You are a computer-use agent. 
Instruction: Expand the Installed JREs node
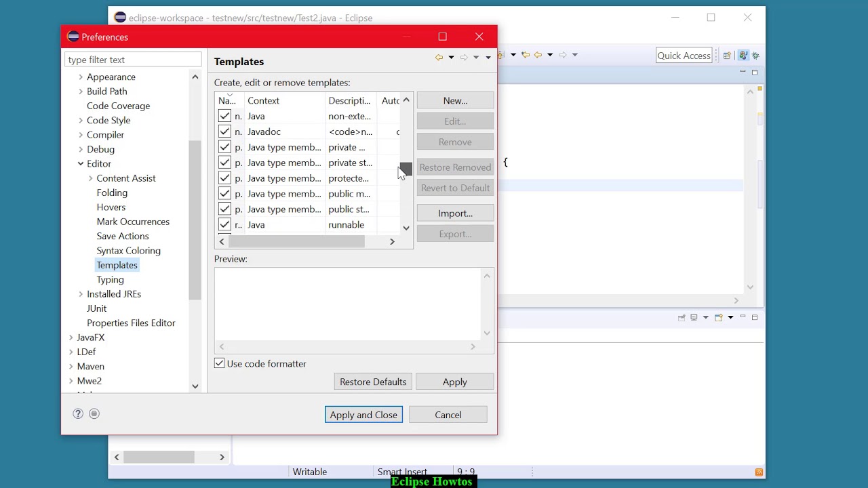81,294
